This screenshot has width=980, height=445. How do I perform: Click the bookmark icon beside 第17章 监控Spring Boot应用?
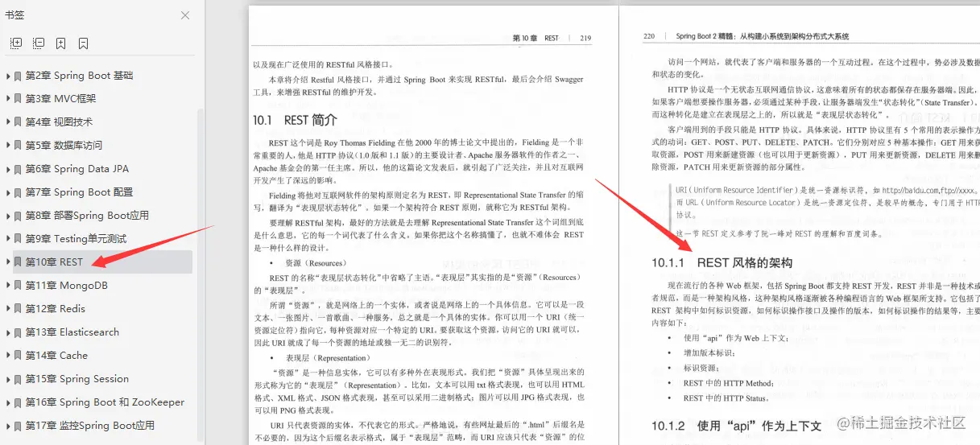18,426
